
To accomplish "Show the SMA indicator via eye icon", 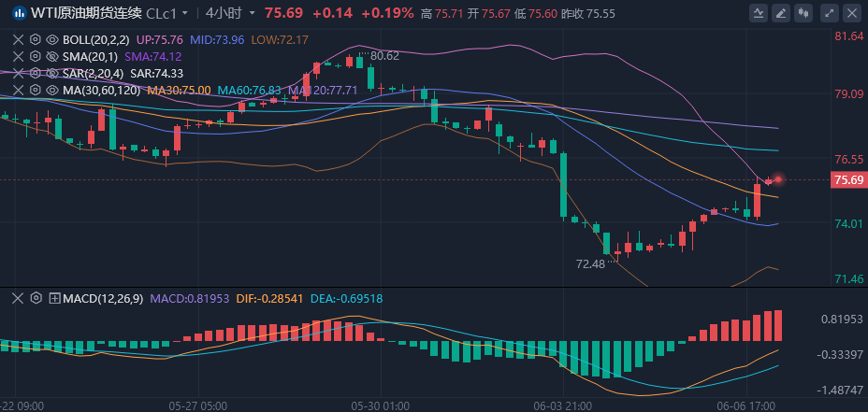I will tap(52, 57).
